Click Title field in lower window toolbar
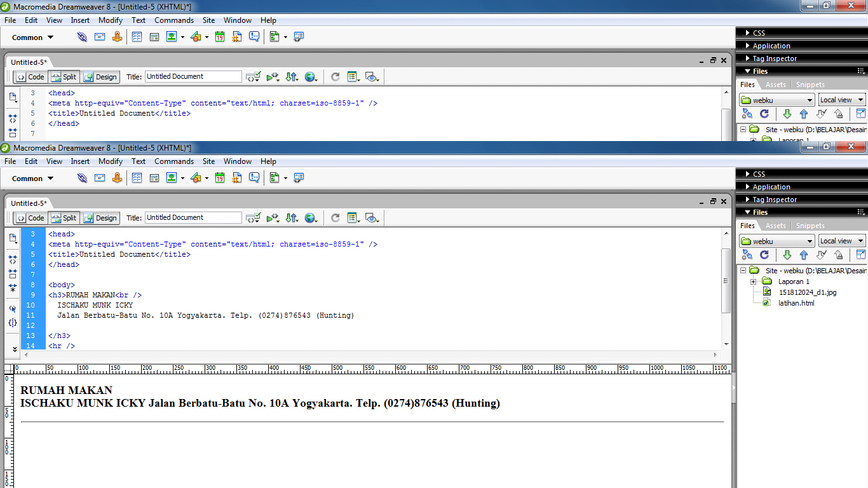 tap(193, 217)
